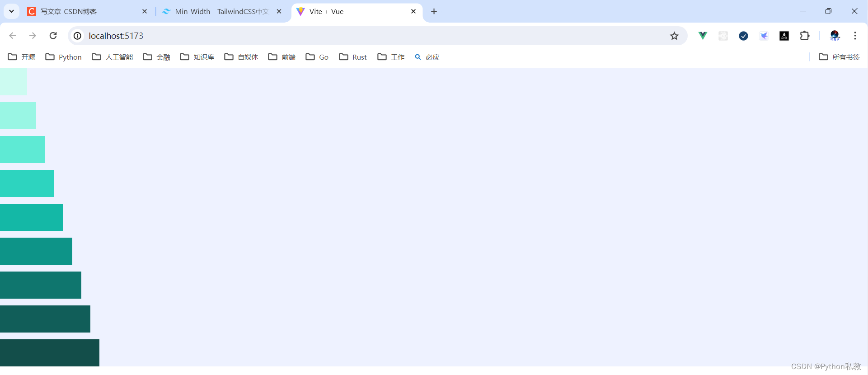868x375 pixels.
Task: Go forward to next page
Action: pyautogui.click(x=33, y=36)
